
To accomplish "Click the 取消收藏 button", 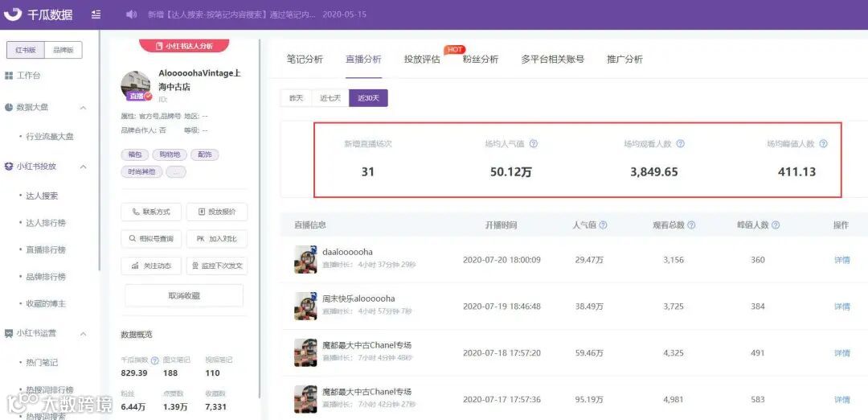I will 184,296.
